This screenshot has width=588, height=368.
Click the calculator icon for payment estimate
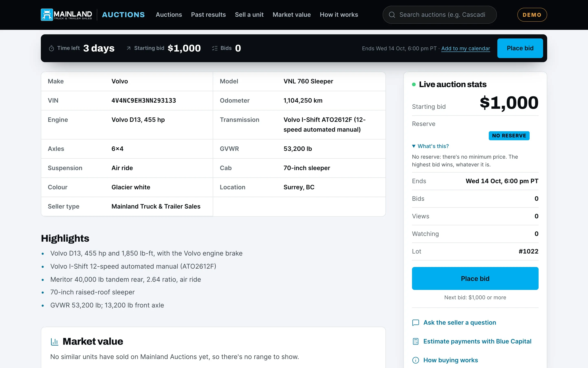[x=416, y=341]
